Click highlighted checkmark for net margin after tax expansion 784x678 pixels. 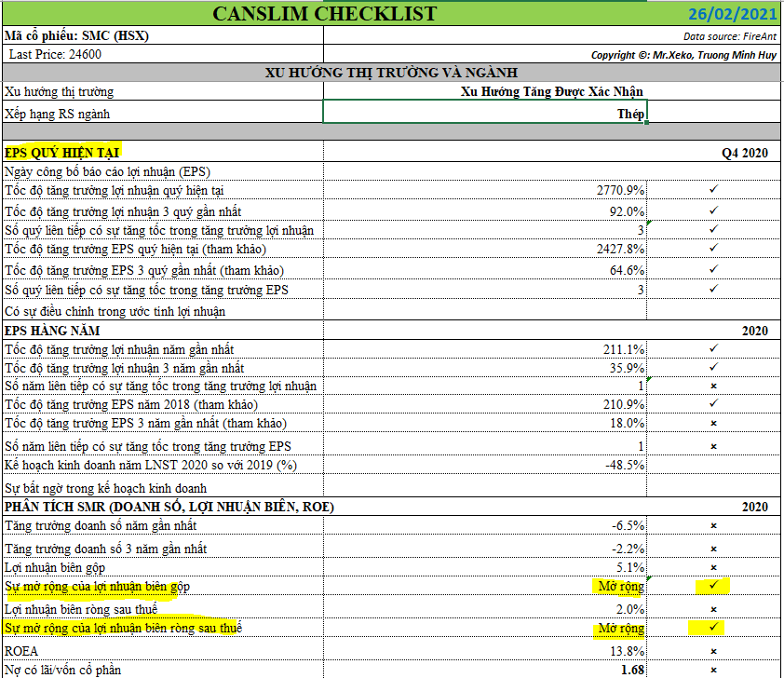point(713,629)
